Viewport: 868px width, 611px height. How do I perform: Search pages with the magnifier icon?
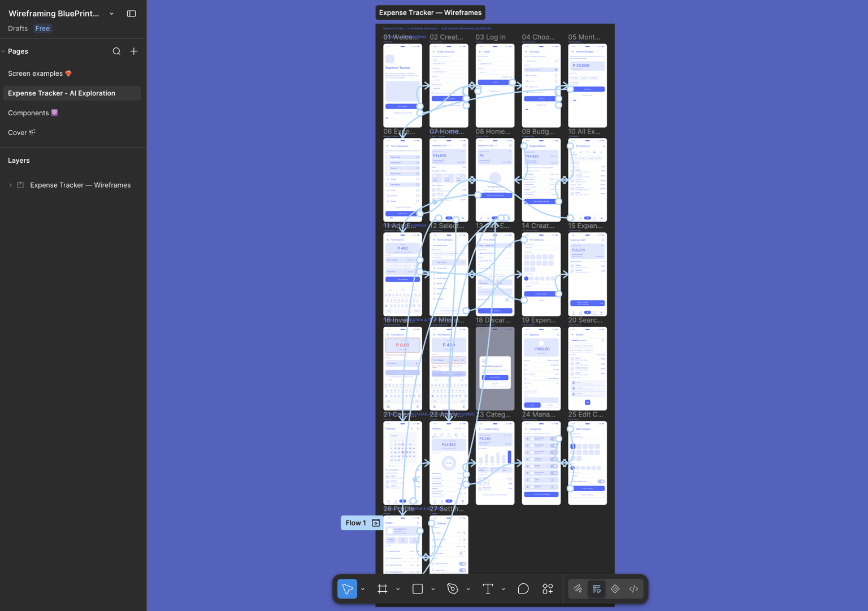116,51
